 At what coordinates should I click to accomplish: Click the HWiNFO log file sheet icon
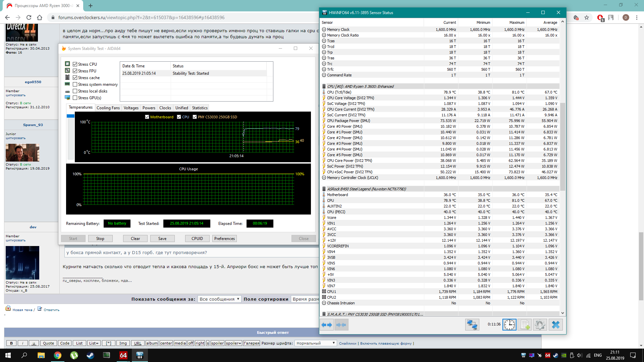pos(525,325)
